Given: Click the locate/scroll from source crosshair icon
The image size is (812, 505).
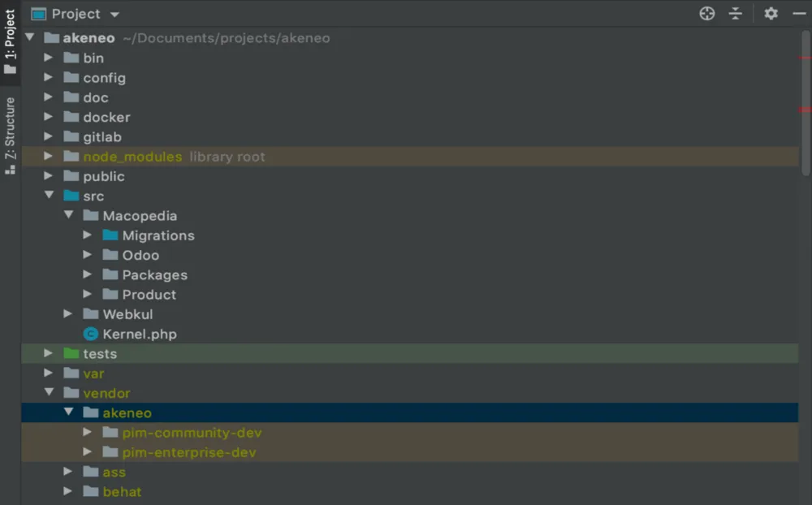Looking at the screenshot, I should (707, 14).
